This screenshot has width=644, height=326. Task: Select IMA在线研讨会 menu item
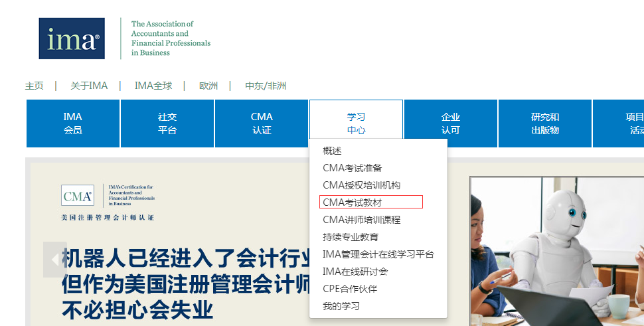tap(355, 272)
